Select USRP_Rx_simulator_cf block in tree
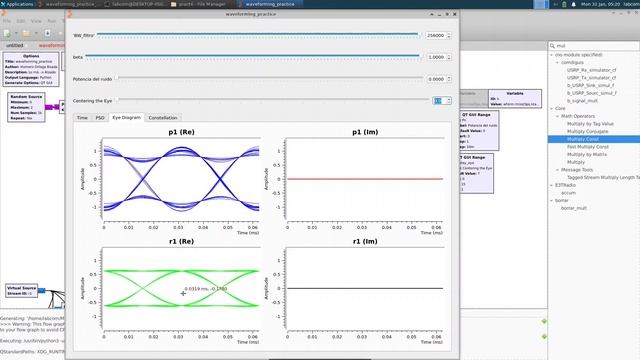This screenshot has width=640, height=360. coord(591,70)
